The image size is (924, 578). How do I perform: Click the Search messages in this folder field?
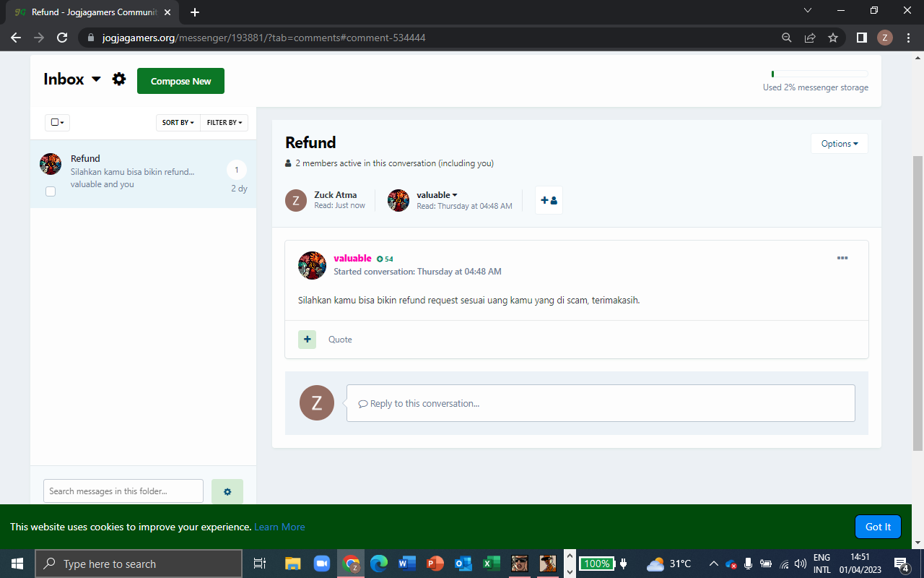tap(123, 491)
